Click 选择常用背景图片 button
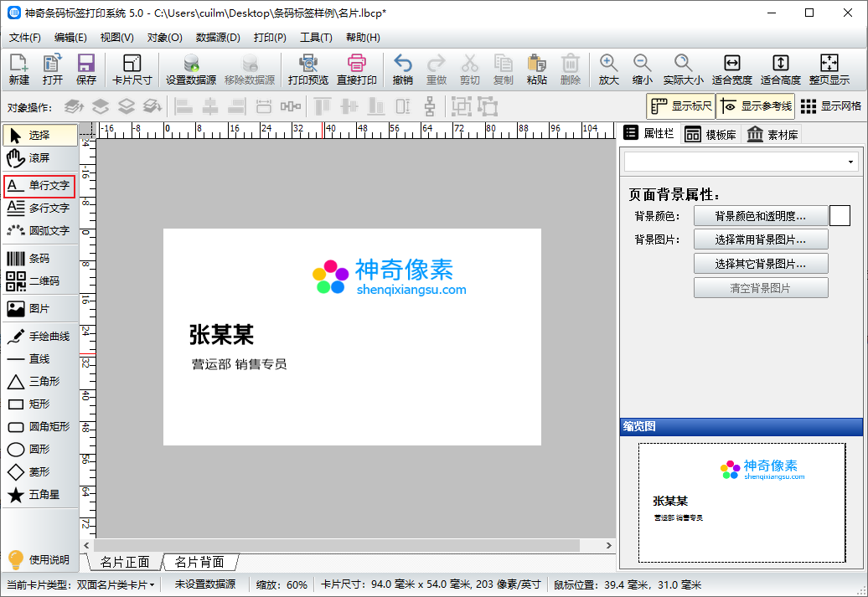The width and height of the screenshot is (868, 597). tap(761, 239)
